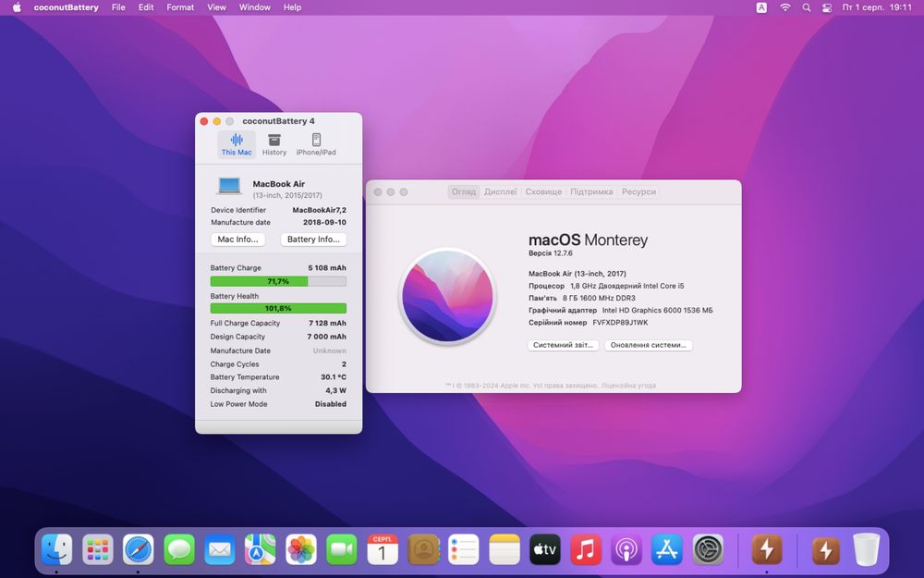Open Control Center in menu bar
This screenshot has width=924, height=578.
pos(827,7)
